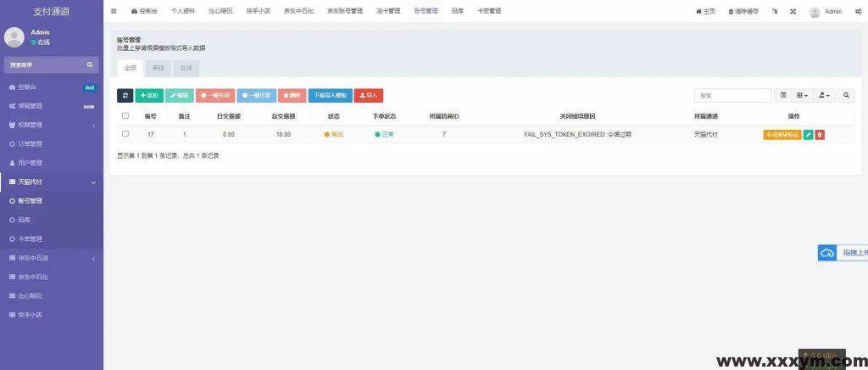Click the fullscreen icon in top bar
Image resolution: width=868 pixels, height=370 pixels.
click(793, 11)
